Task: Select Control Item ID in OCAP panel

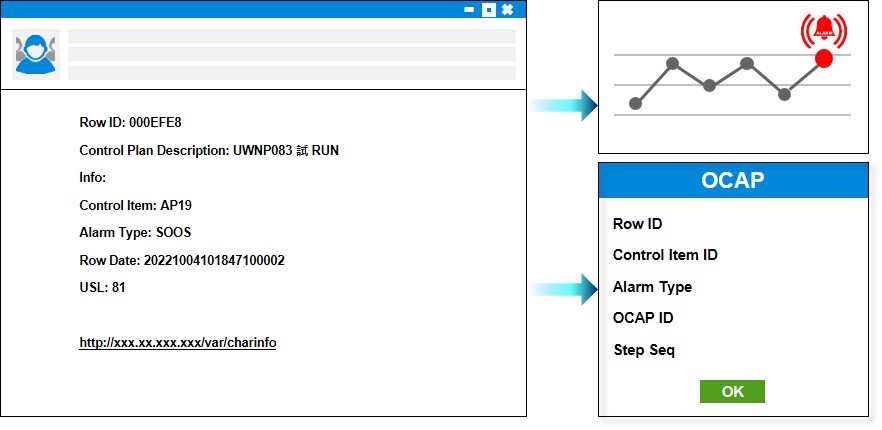Action: (665, 255)
